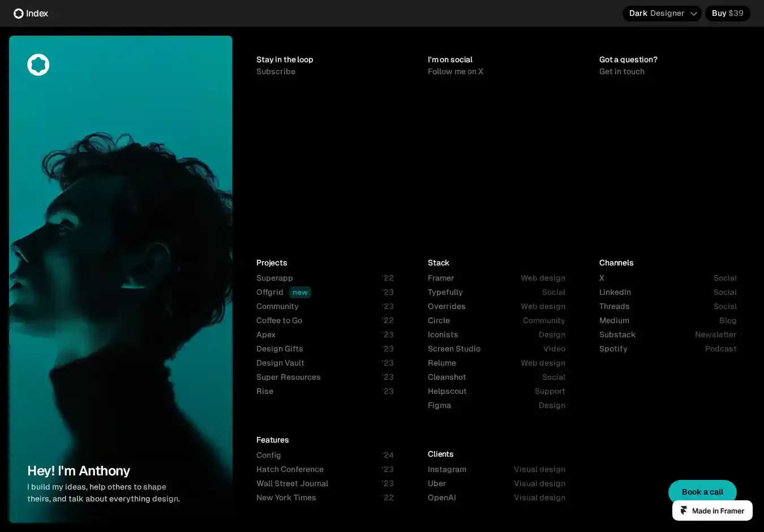764x532 pixels.
Task: Click the Anthony portrait image
Action: pyautogui.click(x=121, y=279)
